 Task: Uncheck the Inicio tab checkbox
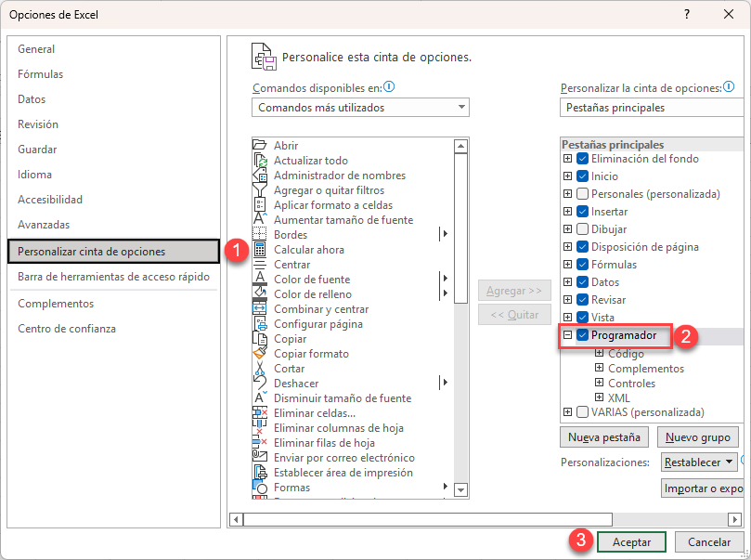click(x=582, y=176)
